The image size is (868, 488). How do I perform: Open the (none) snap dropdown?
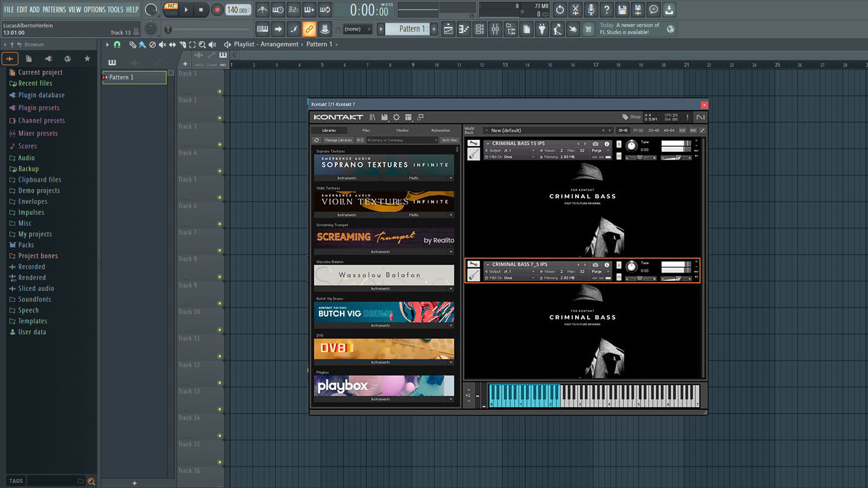point(357,29)
